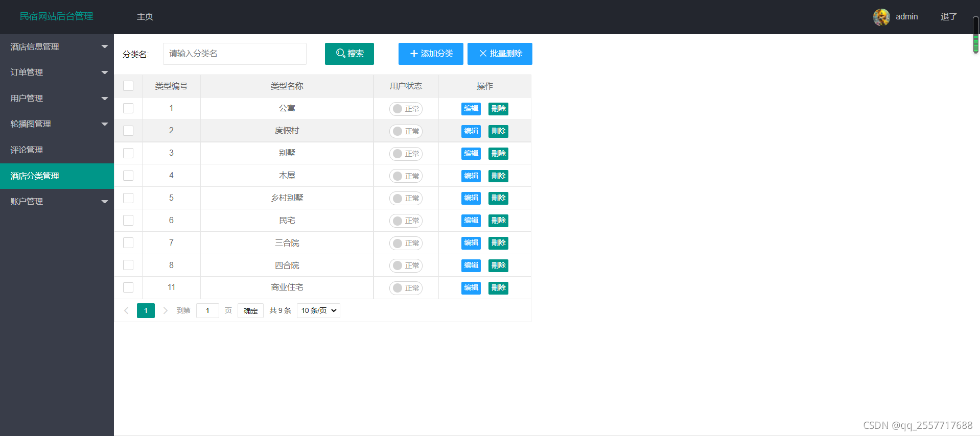Select the 酒店分类管理 sidebar item
The height and width of the screenshot is (436, 980).
pos(57,176)
